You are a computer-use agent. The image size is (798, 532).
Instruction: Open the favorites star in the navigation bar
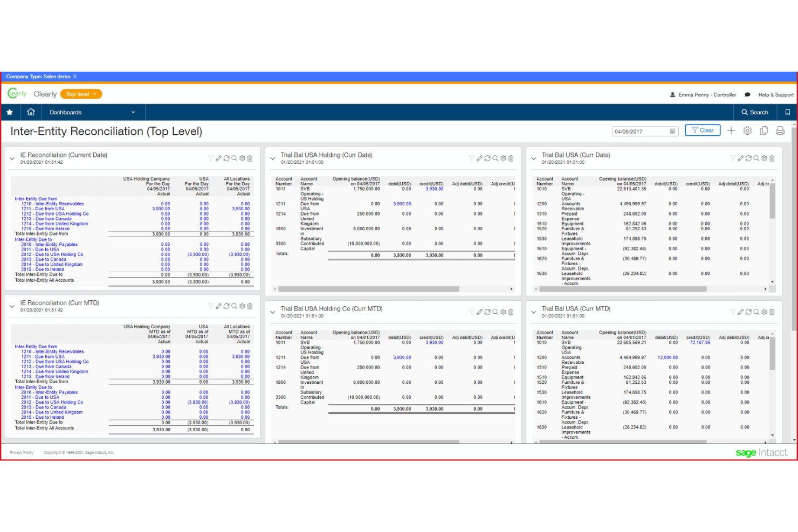click(10, 112)
